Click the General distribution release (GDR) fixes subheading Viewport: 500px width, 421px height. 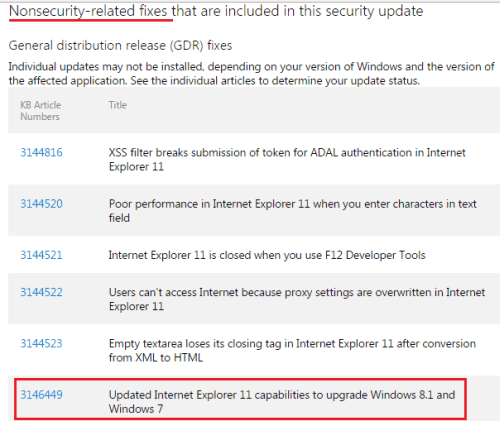[x=120, y=45]
